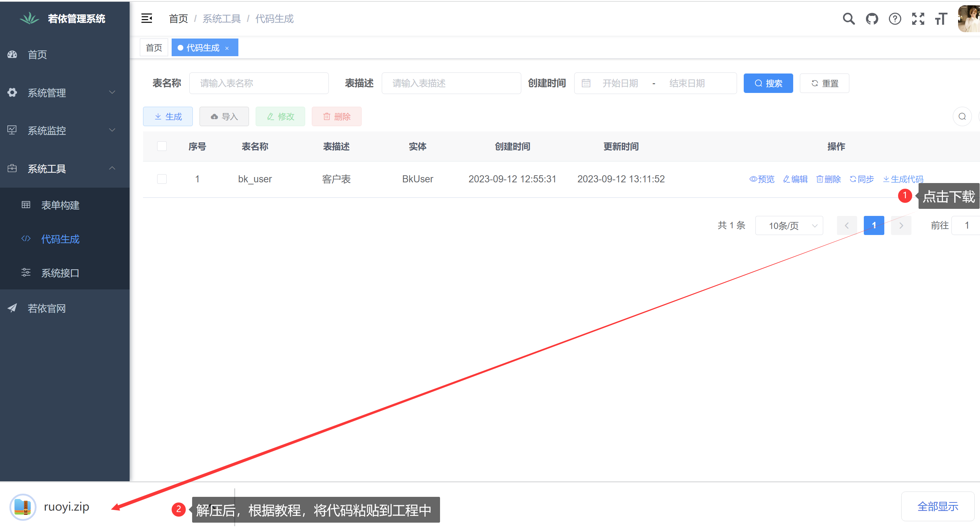Open 表单构建 submenu item
The image size is (980, 529).
tap(65, 205)
